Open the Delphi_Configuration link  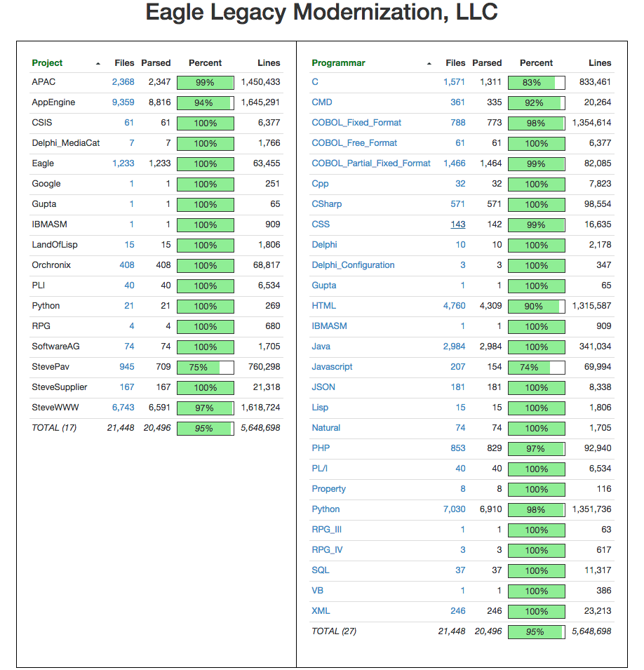[353, 265]
